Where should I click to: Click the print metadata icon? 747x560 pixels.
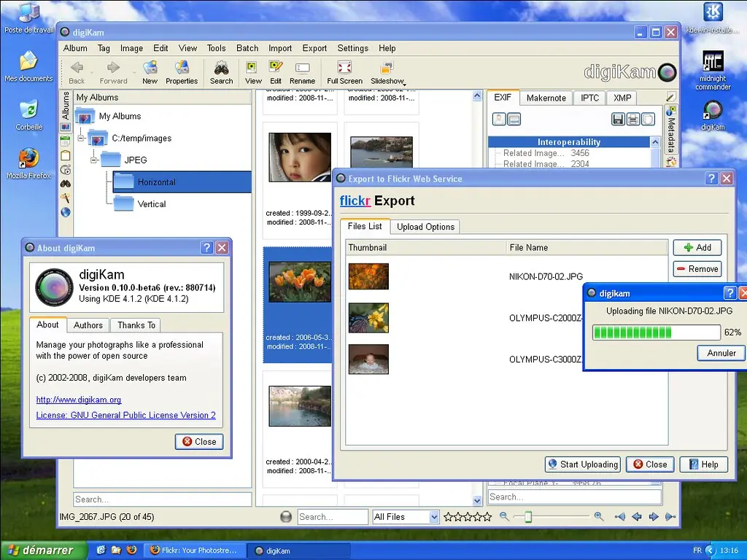click(x=632, y=119)
